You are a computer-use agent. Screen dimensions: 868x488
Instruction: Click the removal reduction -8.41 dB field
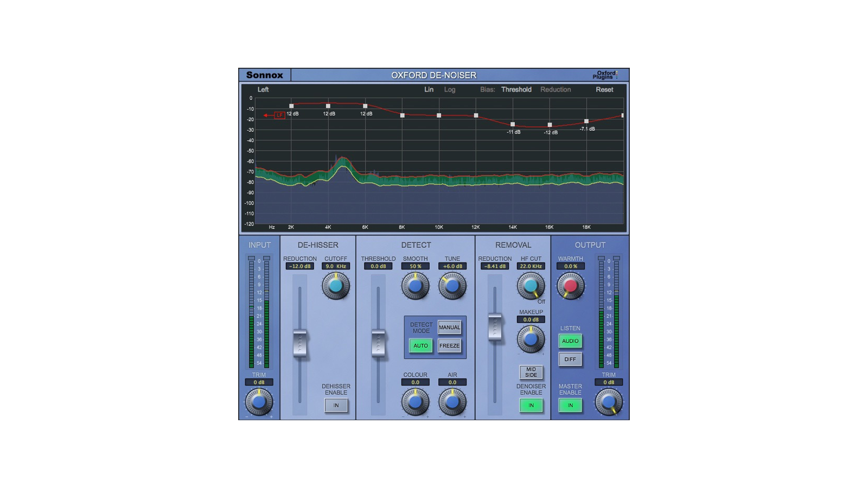[x=495, y=266]
